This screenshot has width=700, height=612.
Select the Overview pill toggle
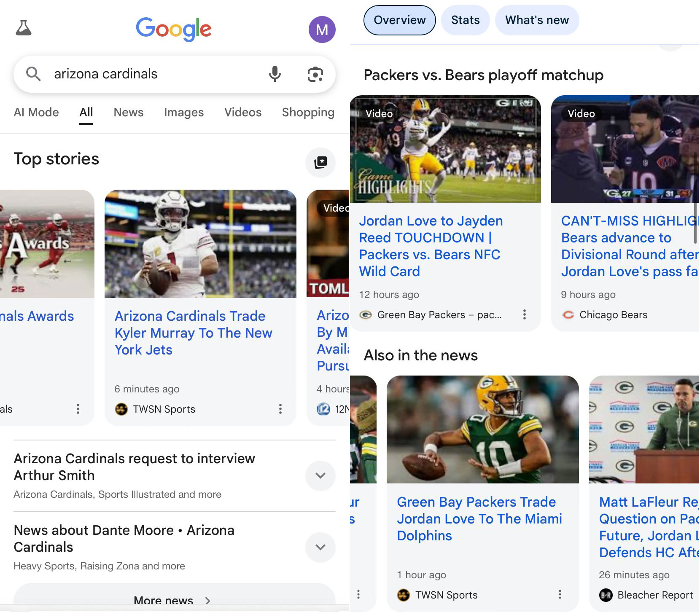(399, 20)
